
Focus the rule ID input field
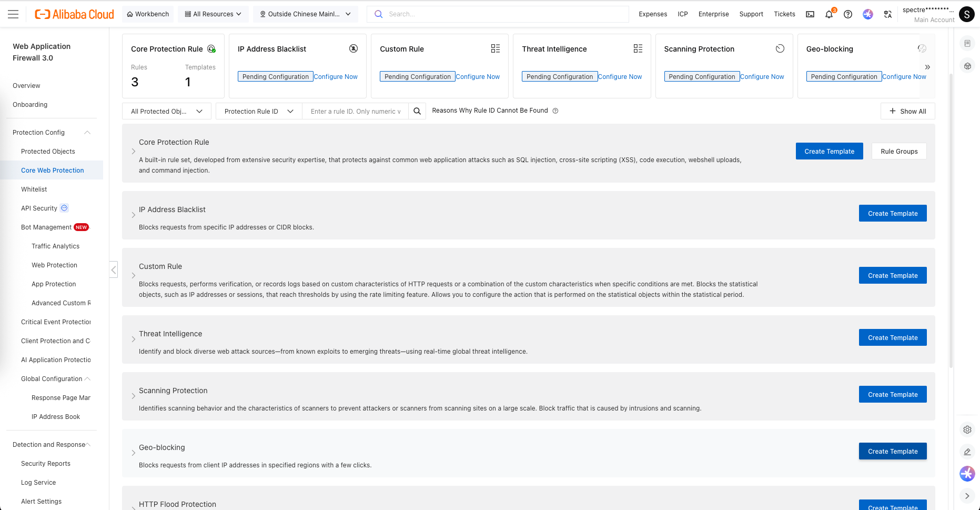(x=356, y=111)
